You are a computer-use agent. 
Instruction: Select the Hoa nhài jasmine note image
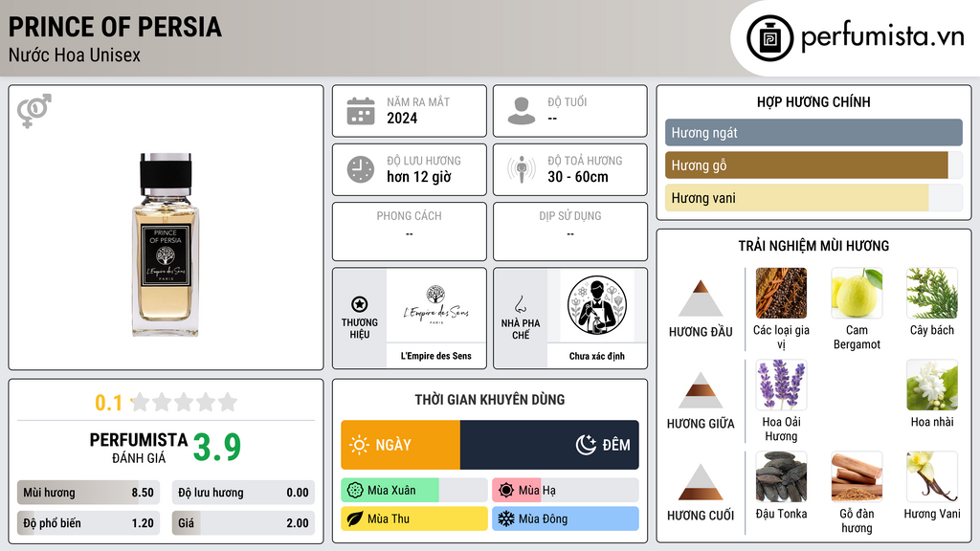coord(932,385)
